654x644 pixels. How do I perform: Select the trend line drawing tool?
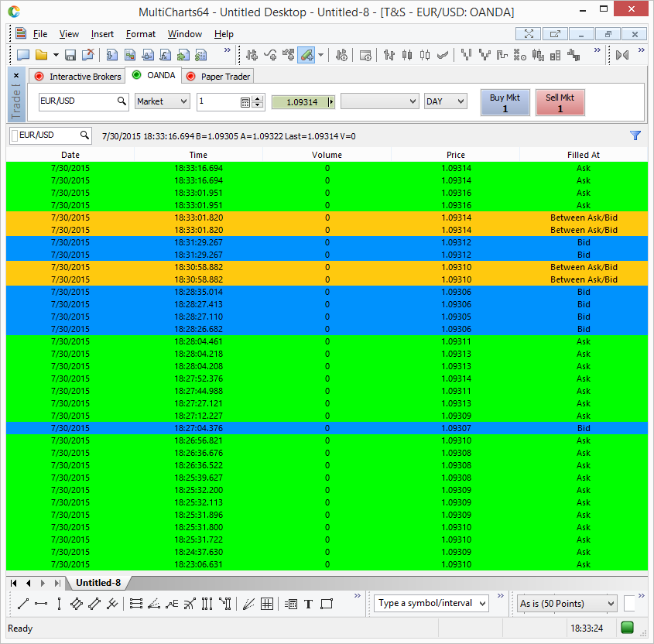[23, 604]
